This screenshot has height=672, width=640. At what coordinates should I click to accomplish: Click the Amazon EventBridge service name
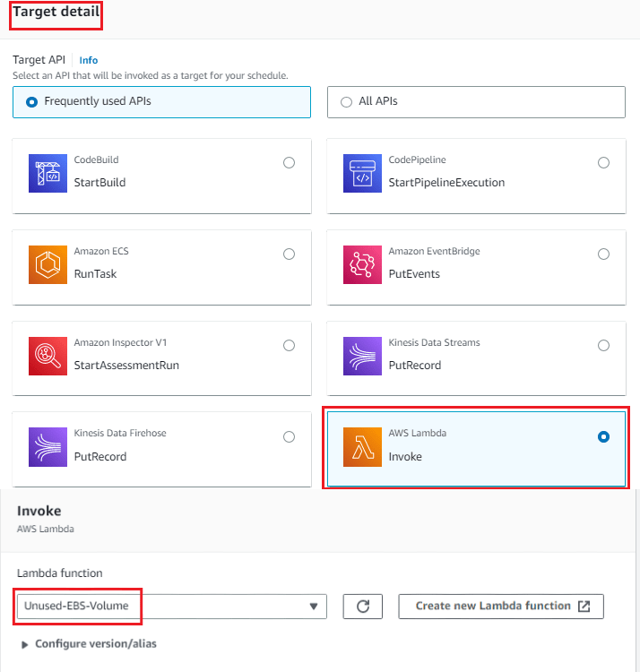point(434,251)
